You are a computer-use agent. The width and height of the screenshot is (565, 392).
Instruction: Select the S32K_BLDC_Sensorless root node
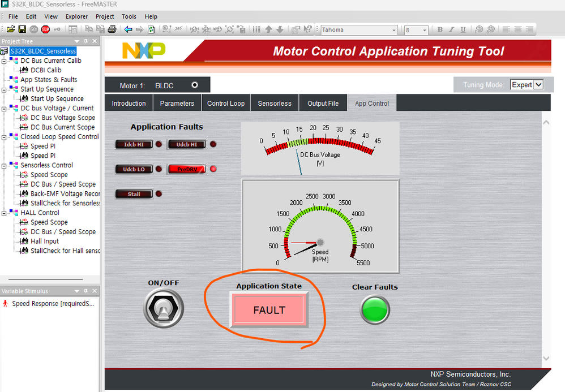43,51
